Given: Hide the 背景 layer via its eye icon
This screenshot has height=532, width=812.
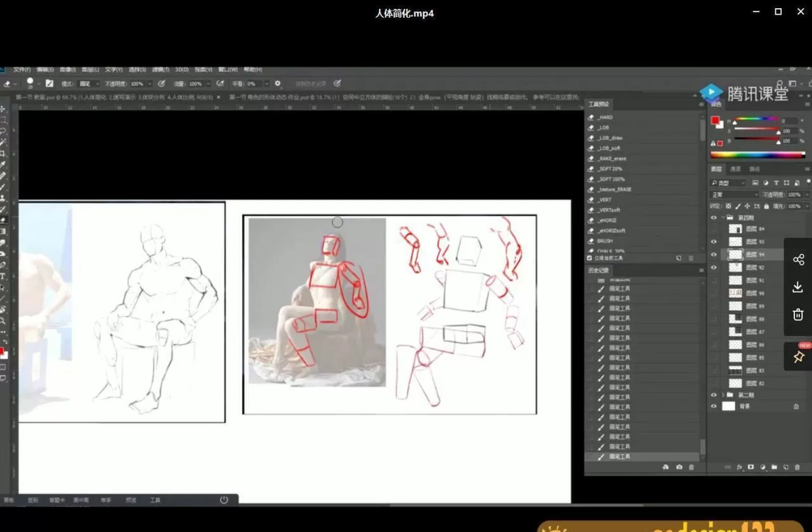Looking at the screenshot, I should click(714, 406).
